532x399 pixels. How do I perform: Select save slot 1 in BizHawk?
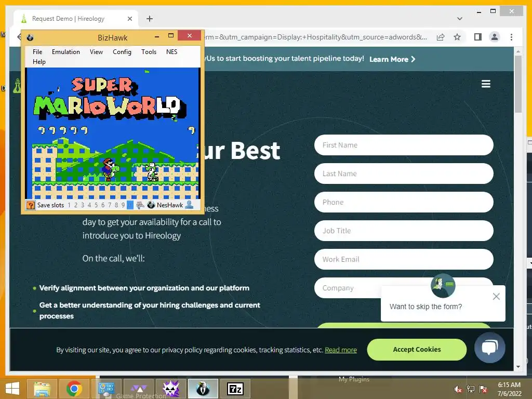tap(69, 205)
